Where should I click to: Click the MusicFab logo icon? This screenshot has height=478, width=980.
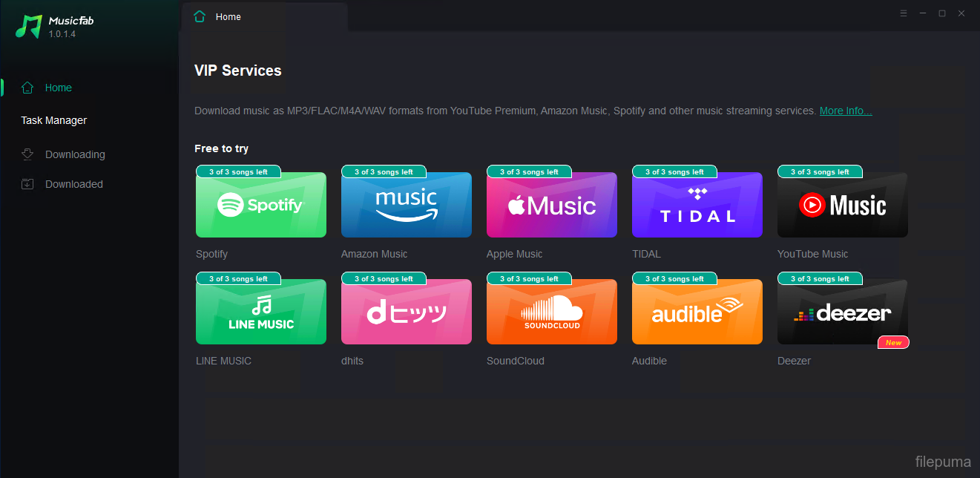pos(30,26)
